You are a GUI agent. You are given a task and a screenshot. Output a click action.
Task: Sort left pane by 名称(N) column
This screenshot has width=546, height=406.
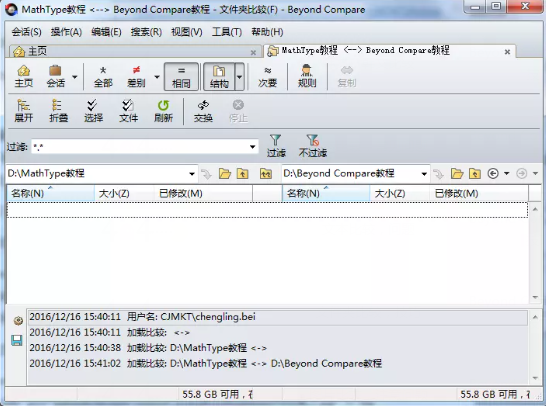click(x=51, y=193)
